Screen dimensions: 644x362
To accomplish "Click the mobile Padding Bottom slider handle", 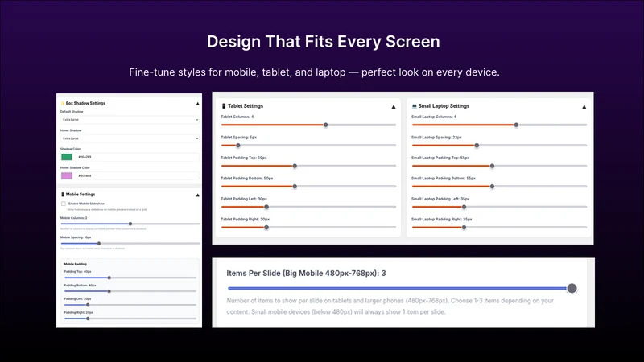I will (109, 291).
